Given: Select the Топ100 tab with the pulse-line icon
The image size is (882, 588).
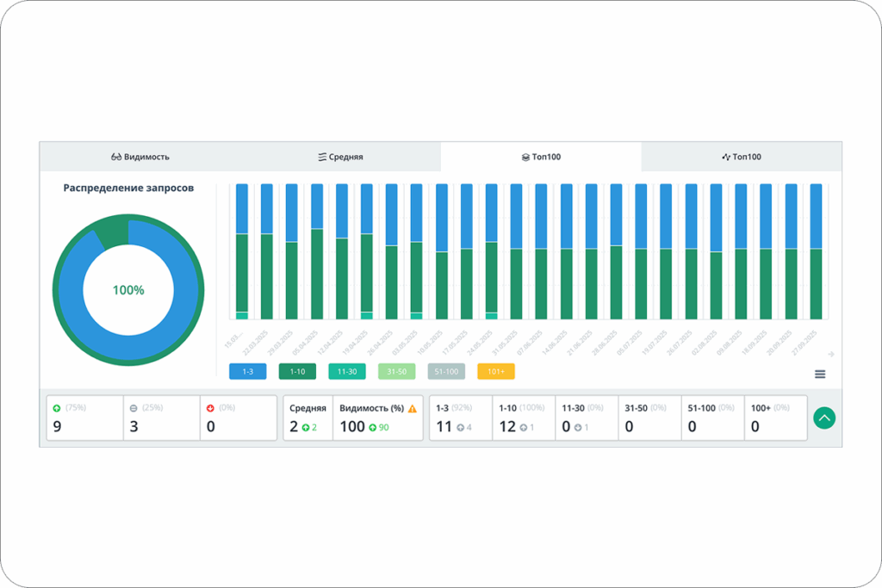Looking at the screenshot, I should click(x=742, y=157).
